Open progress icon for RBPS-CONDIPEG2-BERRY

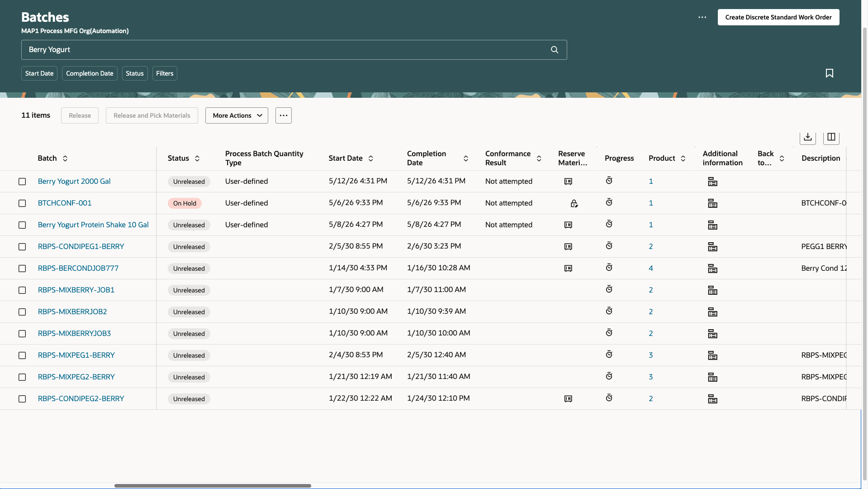[609, 398]
